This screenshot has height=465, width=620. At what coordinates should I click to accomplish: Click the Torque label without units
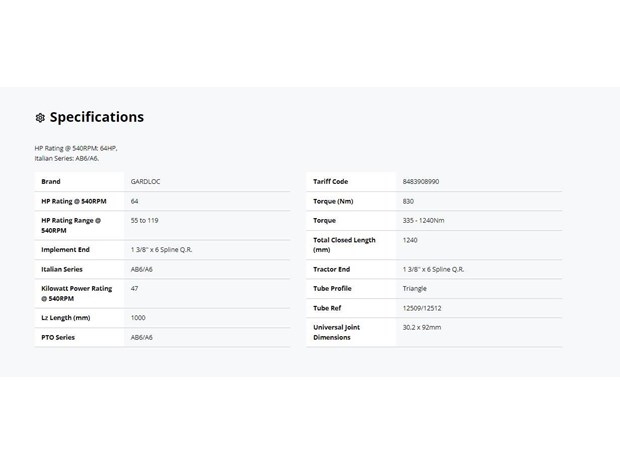click(324, 221)
